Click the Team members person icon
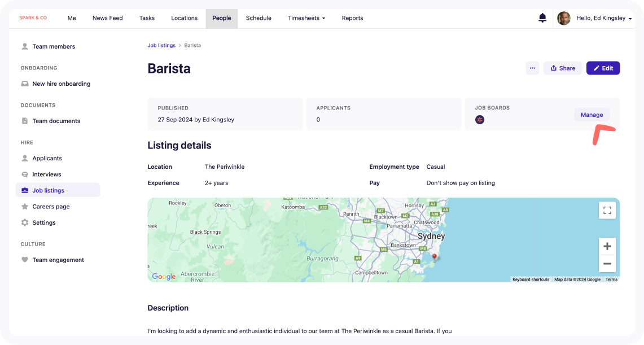Viewport: 644px width, 345px height. [25, 46]
